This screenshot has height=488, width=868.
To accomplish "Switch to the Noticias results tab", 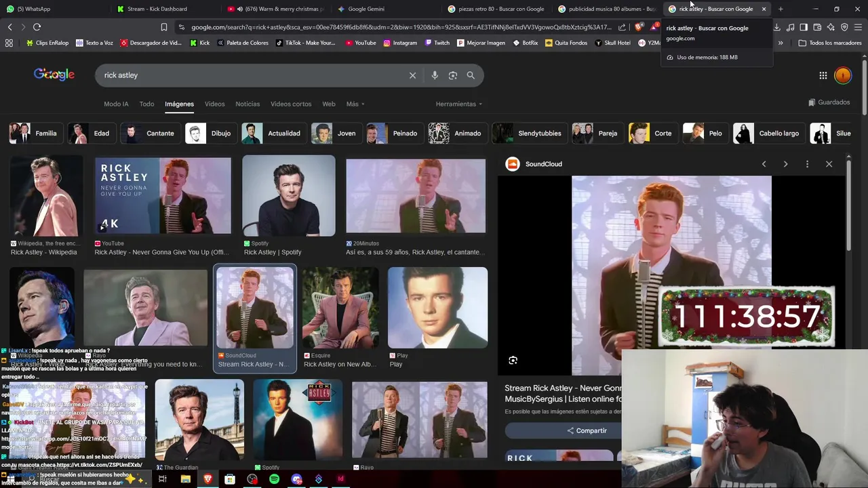I will click(x=248, y=104).
